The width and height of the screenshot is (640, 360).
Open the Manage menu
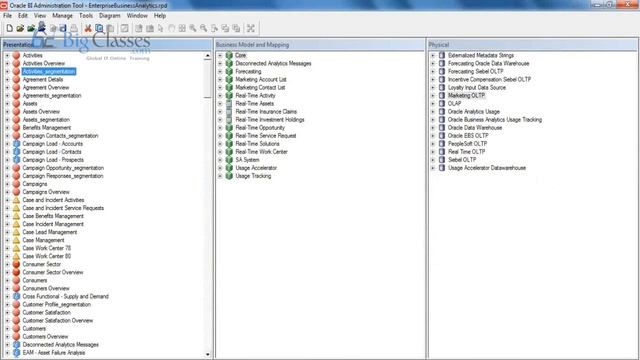(62, 16)
